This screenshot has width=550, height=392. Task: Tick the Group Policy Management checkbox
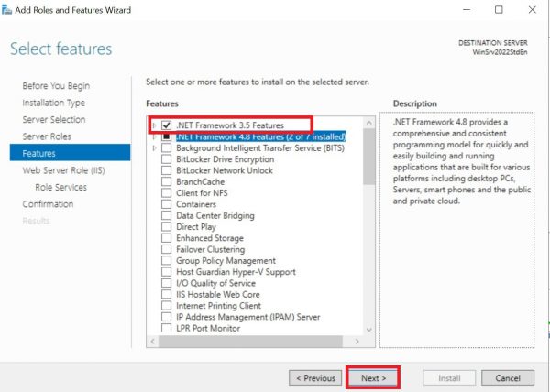pyautogui.click(x=166, y=260)
